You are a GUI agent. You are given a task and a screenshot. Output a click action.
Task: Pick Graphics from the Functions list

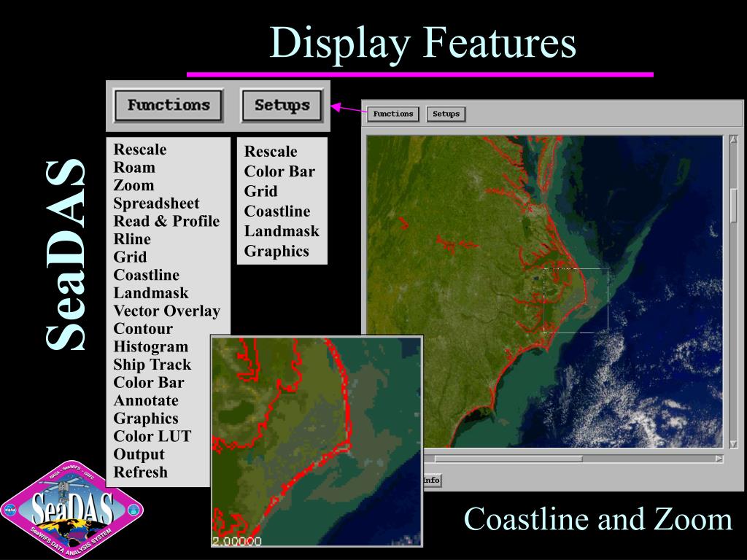(146, 419)
